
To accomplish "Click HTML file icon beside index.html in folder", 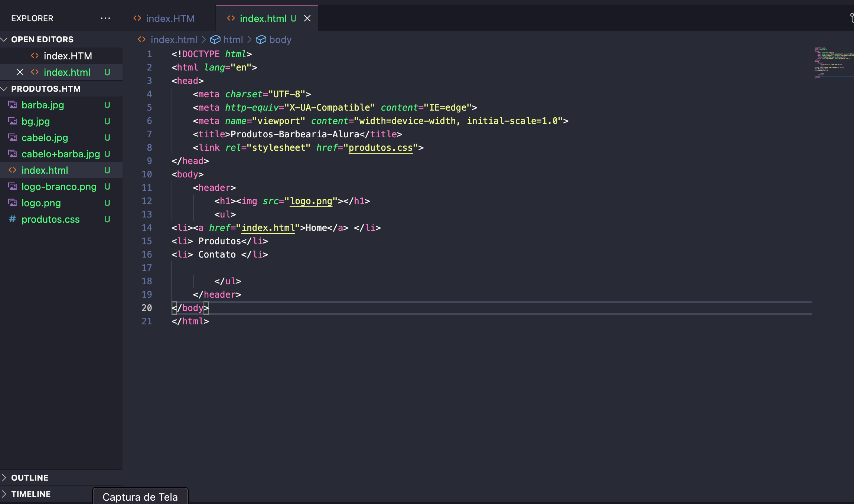I will [x=13, y=170].
